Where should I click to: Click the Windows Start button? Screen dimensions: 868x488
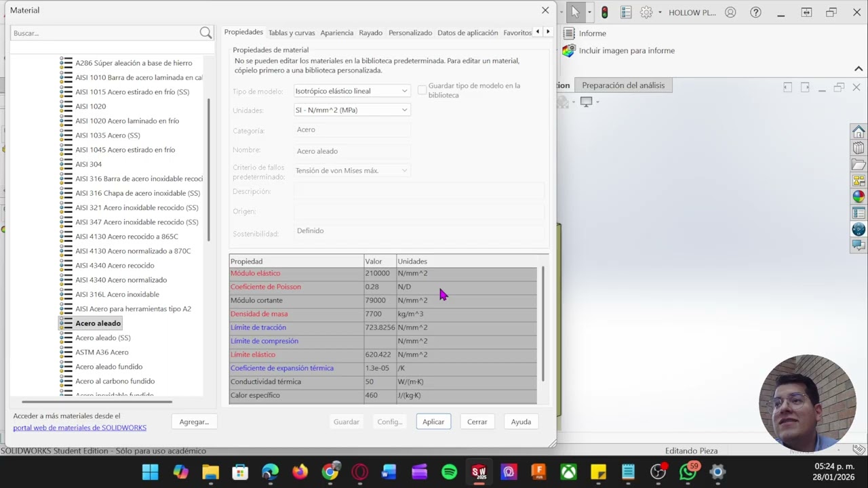(x=151, y=472)
